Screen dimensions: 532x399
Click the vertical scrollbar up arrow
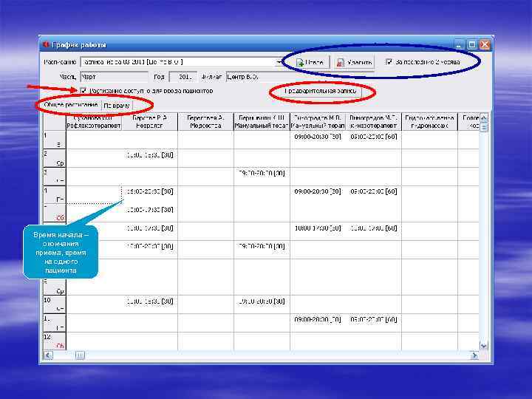(484, 118)
